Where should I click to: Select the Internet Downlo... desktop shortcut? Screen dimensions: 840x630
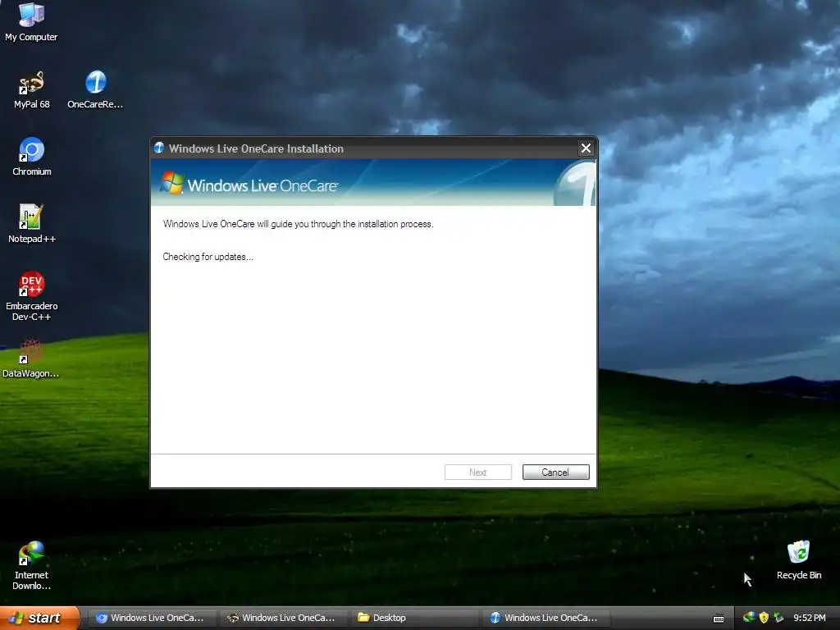[x=32, y=566]
